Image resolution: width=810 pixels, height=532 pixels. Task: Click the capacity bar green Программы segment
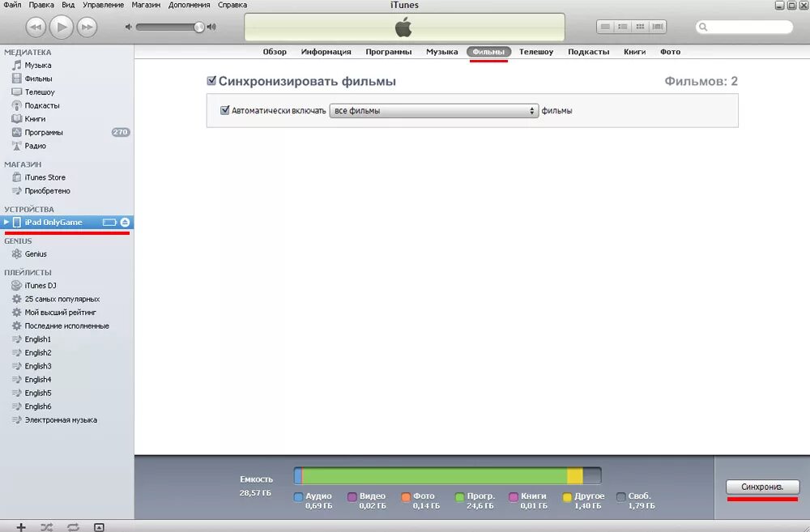click(434, 475)
